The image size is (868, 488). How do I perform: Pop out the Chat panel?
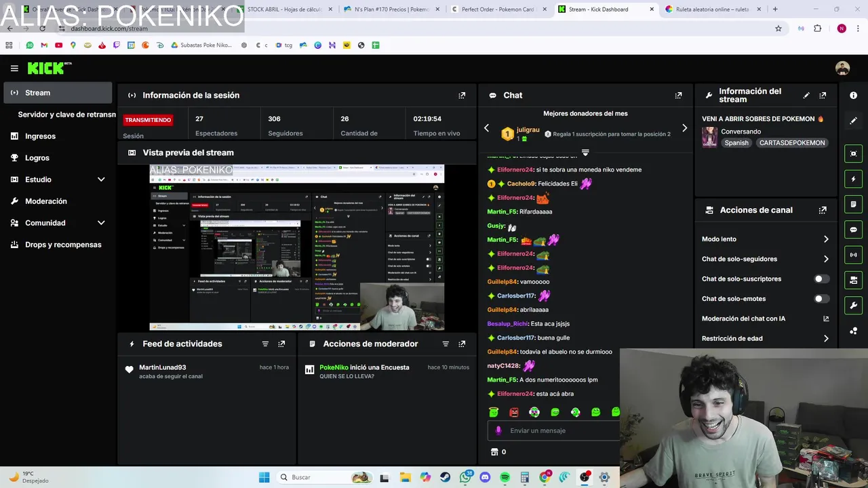(678, 96)
